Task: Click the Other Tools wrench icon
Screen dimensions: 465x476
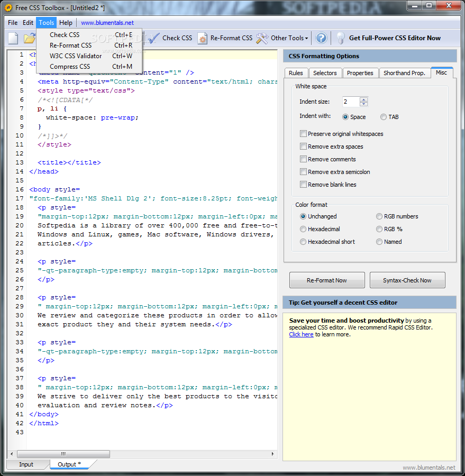Action: click(262, 38)
